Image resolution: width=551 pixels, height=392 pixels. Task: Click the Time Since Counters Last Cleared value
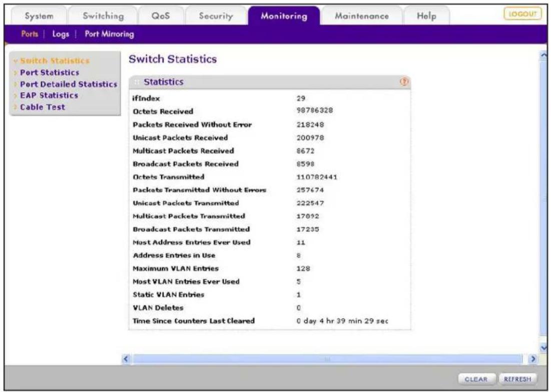click(342, 321)
